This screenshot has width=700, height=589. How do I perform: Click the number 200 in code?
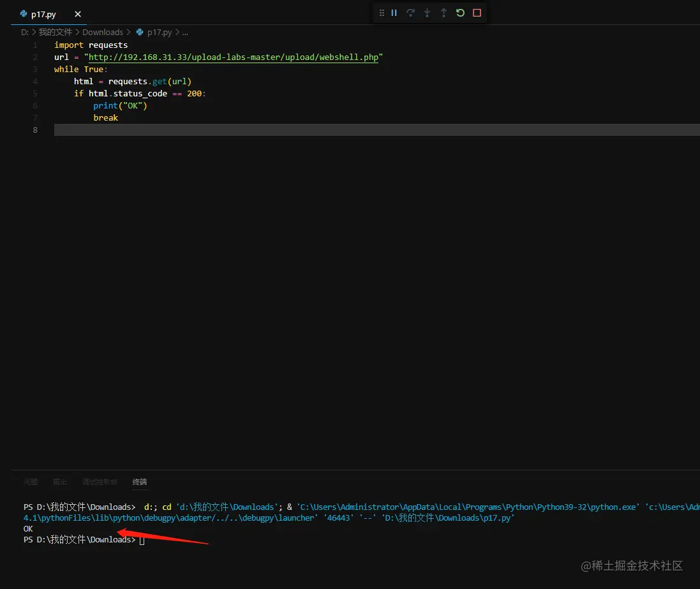194,93
